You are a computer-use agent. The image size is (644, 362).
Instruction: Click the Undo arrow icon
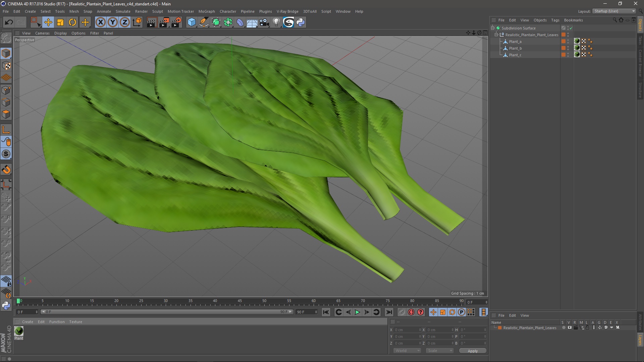point(9,22)
